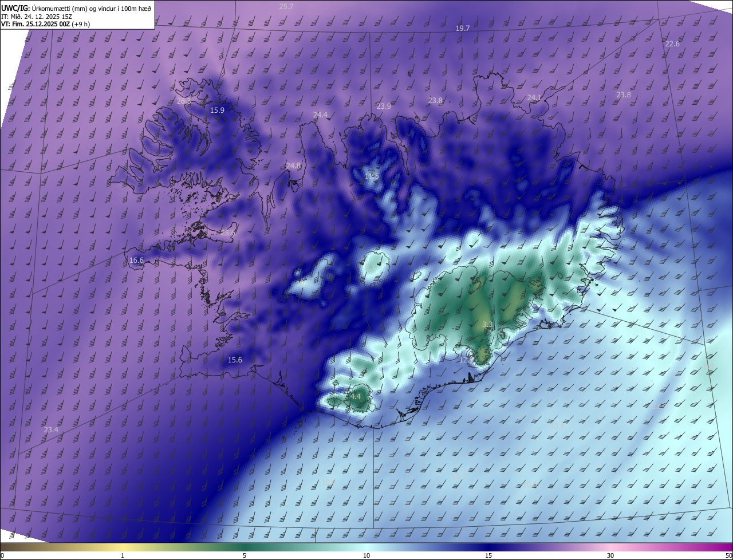This screenshot has height=560, width=733.
Task: Click the 16.6 value on the map
Action: tap(136, 260)
